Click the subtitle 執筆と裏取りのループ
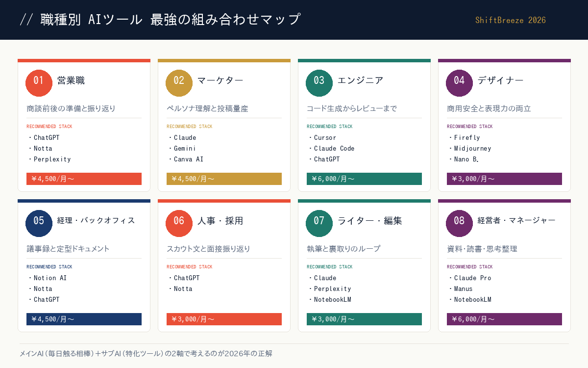 343,249
